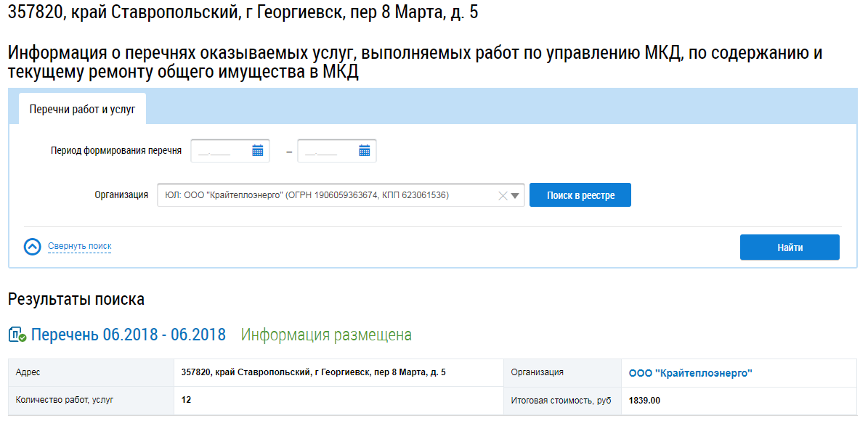Click the works count value 12

point(186,400)
